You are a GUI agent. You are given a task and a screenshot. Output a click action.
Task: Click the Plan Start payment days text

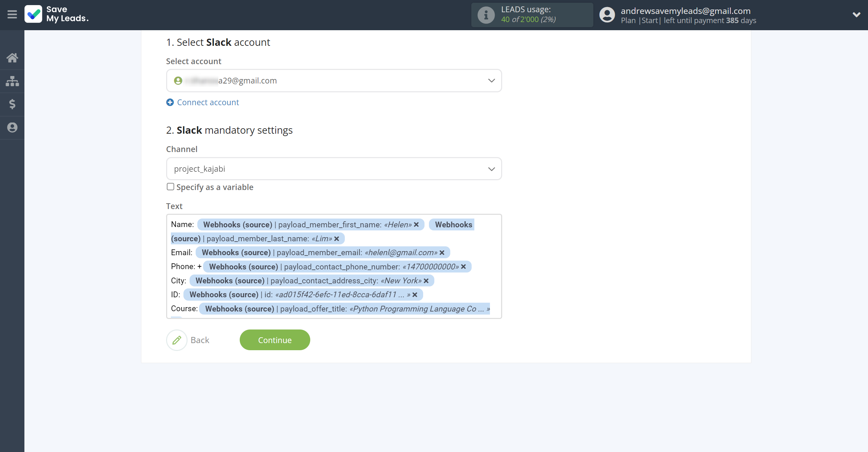688,20
